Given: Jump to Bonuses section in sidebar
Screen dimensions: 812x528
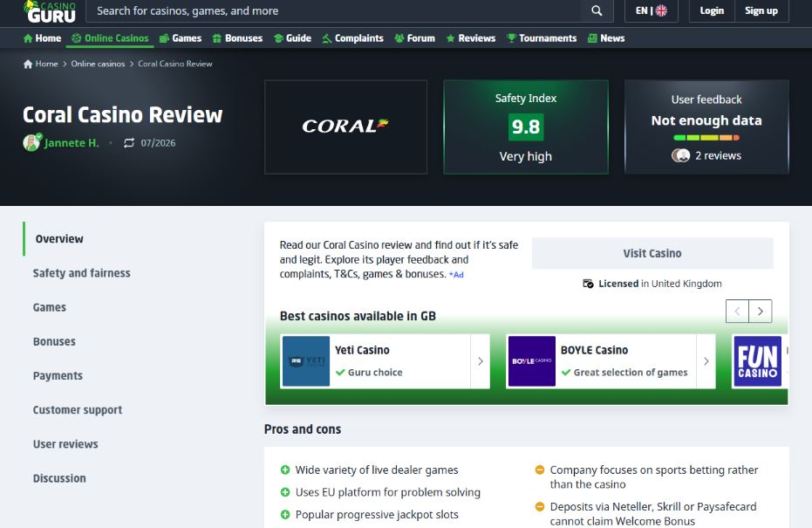Looking at the screenshot, I should [54, 341].
